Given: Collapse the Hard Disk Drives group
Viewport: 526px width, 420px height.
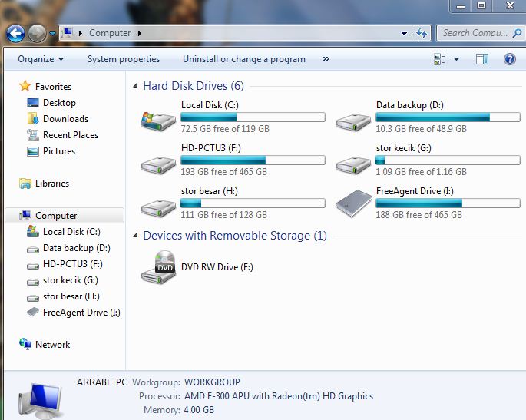Looking at the screenshot, I should coord(135,86).
